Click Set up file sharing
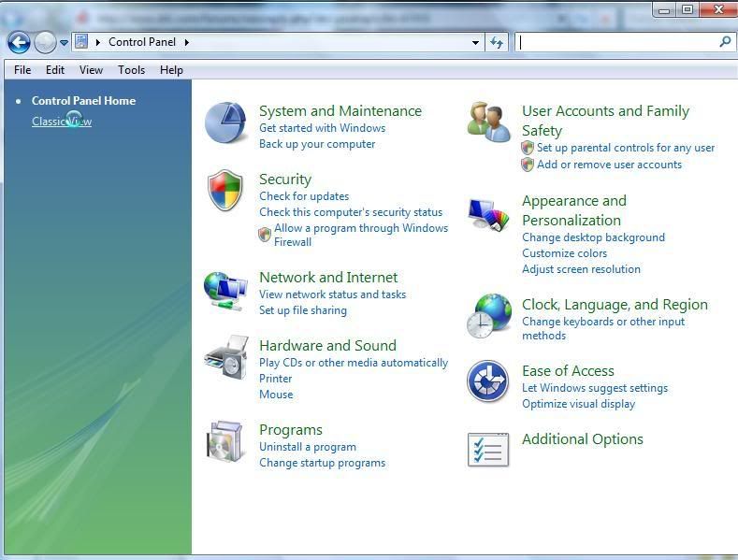The image size is (738, 560). click(303, 310)
